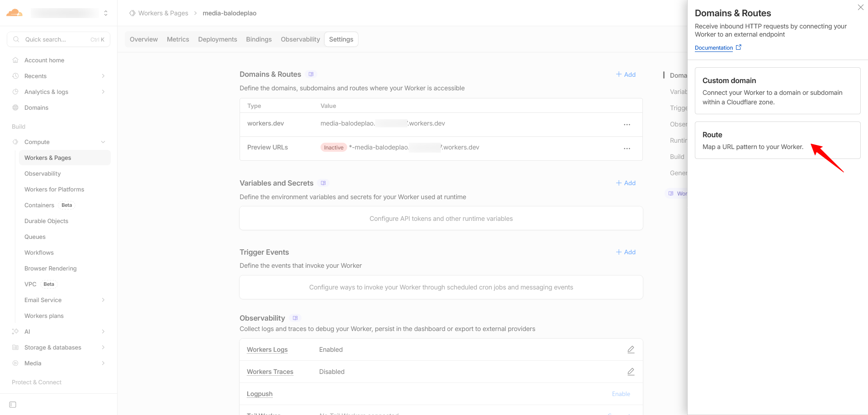Screen dimensions: 868x415
Task: Click docs icon beside Observability heading
Action: (x=295, y=318)
